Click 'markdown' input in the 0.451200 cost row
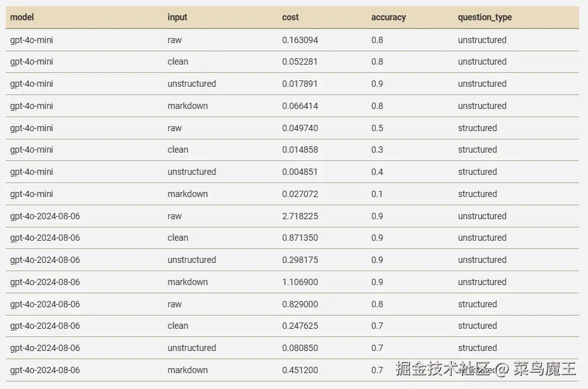Screen dimensions: 588x389 (x=188, y=370)
